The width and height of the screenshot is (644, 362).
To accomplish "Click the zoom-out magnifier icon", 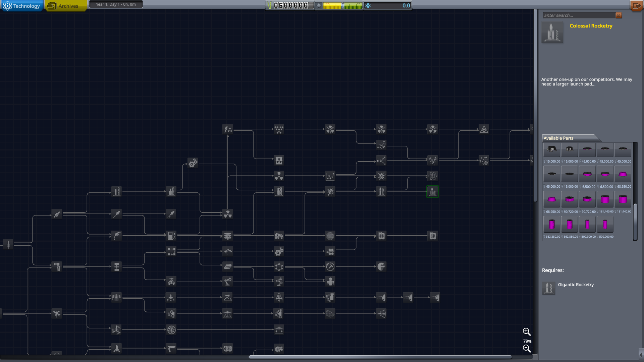I will click(x=527, y=349).
